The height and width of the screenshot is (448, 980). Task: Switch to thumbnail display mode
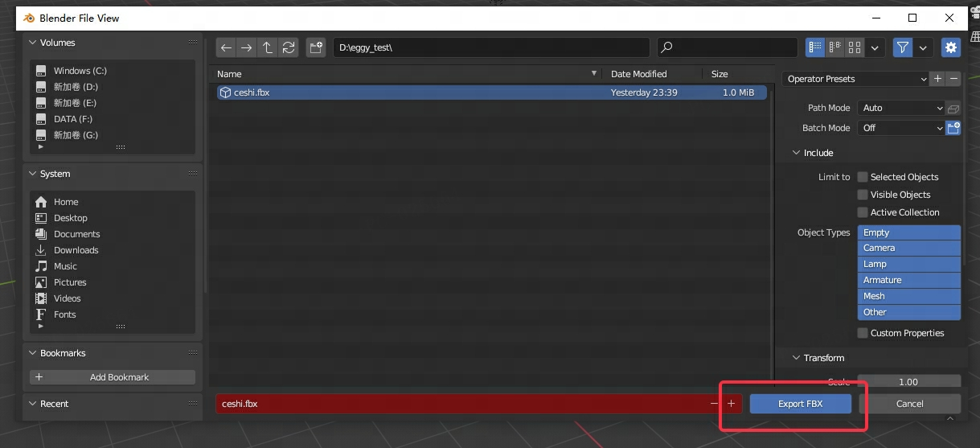point(855,47)
